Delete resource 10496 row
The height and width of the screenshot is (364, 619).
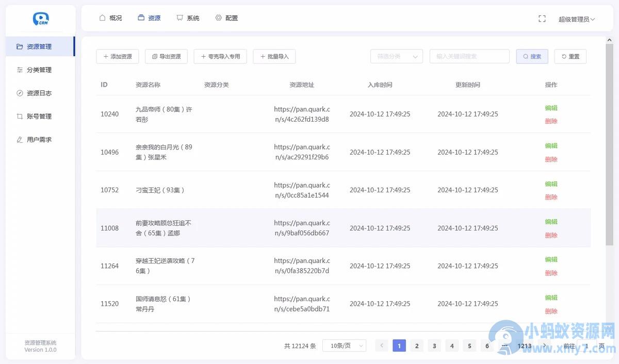(551, 159)
